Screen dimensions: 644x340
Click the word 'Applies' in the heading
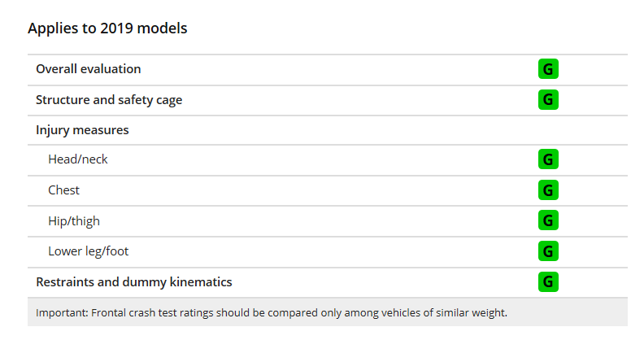(x=50, y=28)
